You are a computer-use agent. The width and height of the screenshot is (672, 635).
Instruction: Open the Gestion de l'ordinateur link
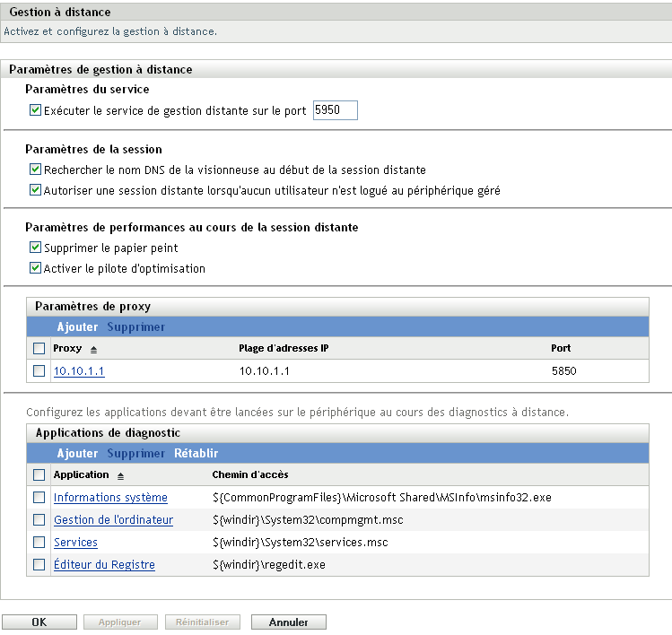[x=114, y=519]
